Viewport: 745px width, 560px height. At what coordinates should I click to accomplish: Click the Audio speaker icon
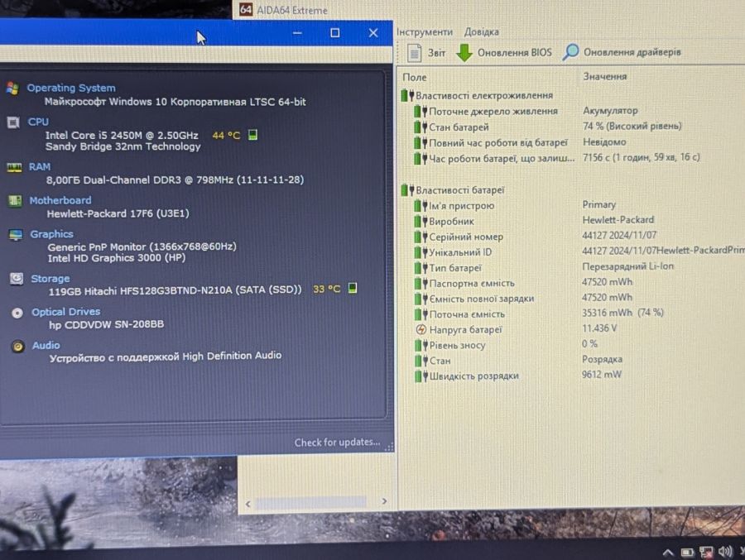[x=18, y=347]
